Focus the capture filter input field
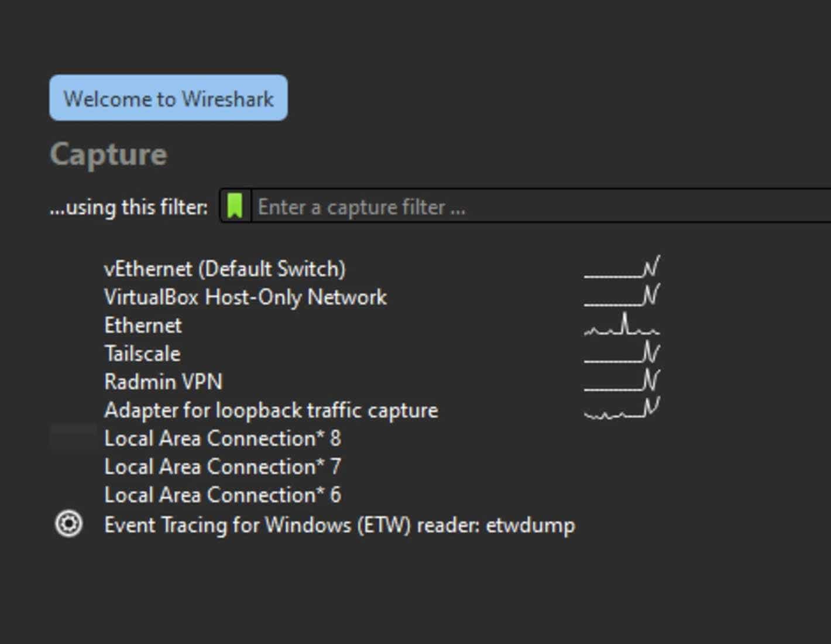Viewport: 831px width, 644px height. (x=541, y=207)
